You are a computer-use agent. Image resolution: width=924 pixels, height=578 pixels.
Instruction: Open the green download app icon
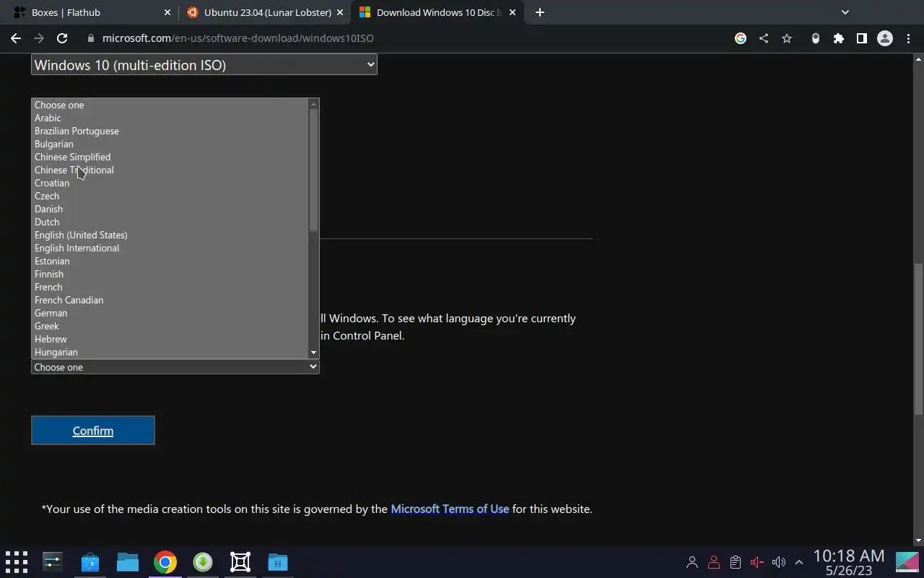pyautogui.click(x=203, y=562)
